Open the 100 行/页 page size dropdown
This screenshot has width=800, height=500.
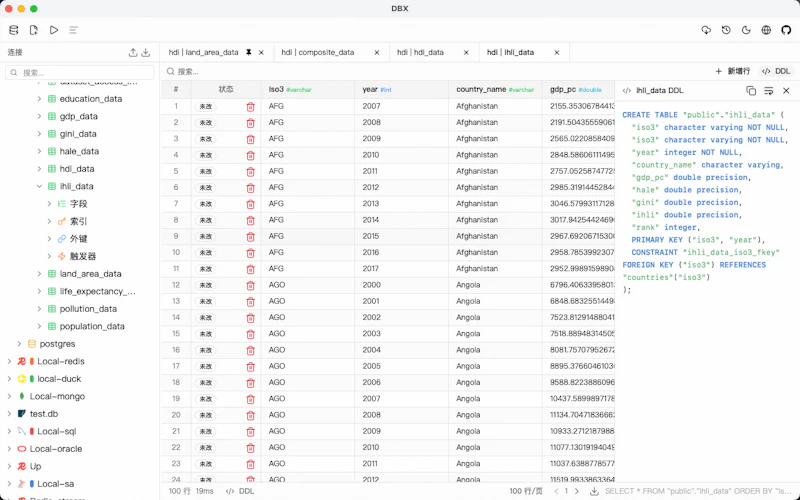(526, 491)
